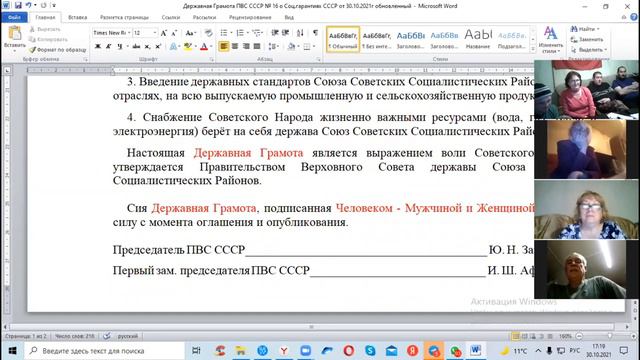Click the red Font Color button
The height and width of the screenshot is (360, 640).
(x=204, y=47)
